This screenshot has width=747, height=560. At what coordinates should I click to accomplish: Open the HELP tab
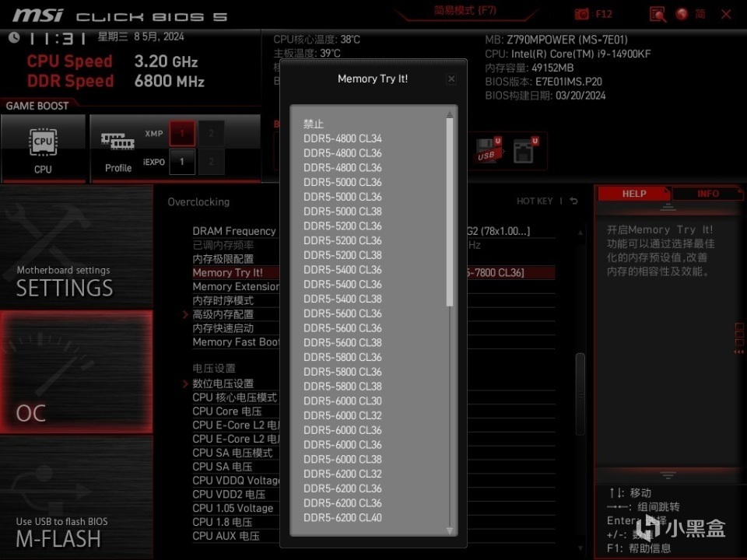[x=633, y=194]
